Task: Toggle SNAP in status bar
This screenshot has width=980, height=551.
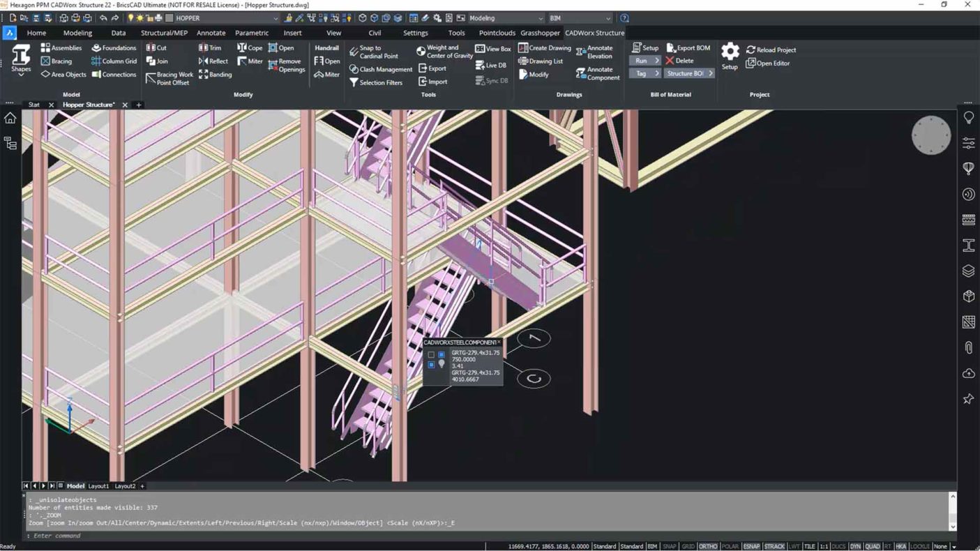Action: [x=670, y=547]
